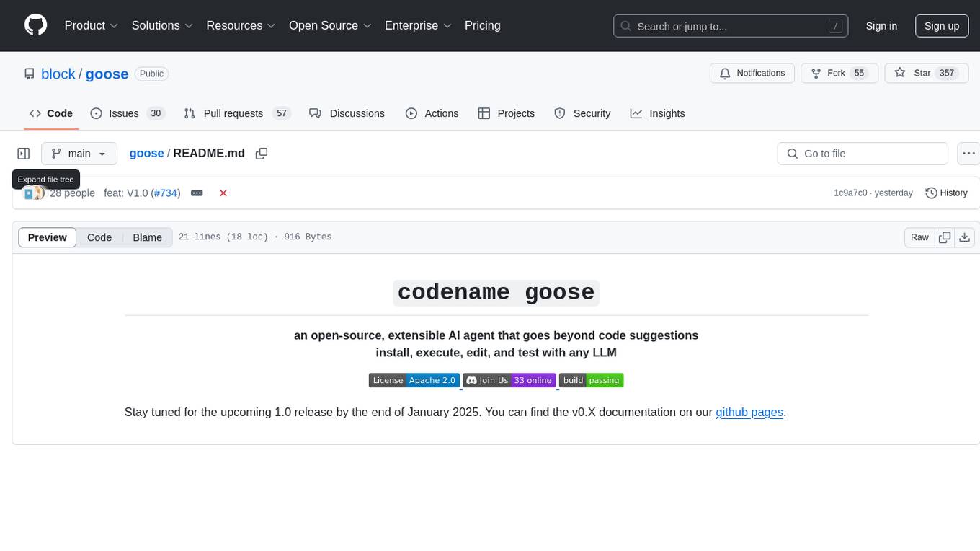Expand the file tree side panel
This screenshot has height=551, width=980.
24,154
